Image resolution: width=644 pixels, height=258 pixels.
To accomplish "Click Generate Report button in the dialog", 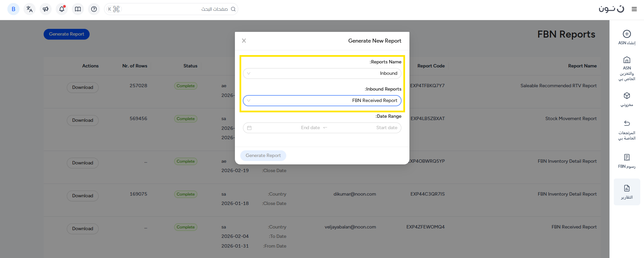I will click(x=263, y=156).
